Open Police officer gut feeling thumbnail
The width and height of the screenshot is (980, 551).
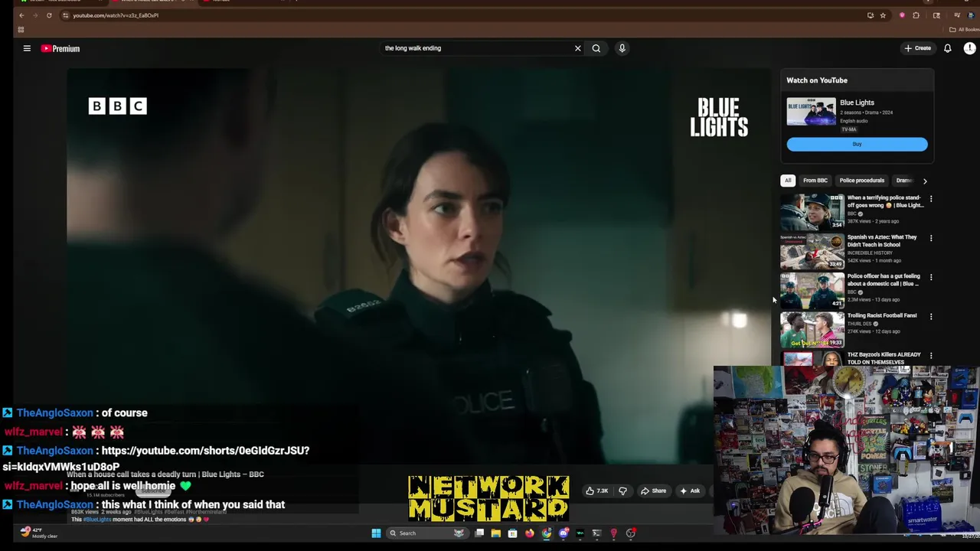click(x=812, y=291)
